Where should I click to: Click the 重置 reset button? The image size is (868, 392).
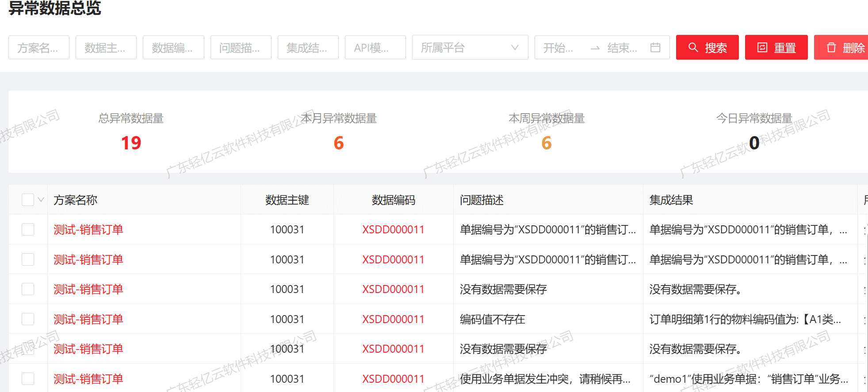tap(776, 47)
